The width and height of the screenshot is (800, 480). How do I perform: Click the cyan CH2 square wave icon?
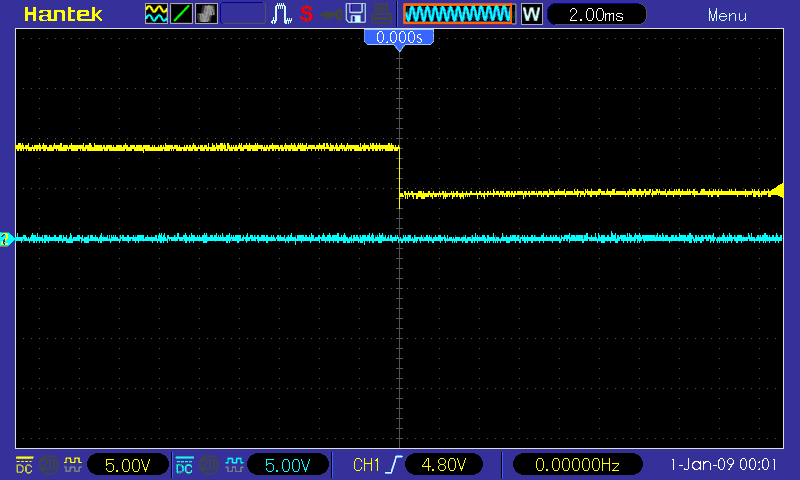234,464
